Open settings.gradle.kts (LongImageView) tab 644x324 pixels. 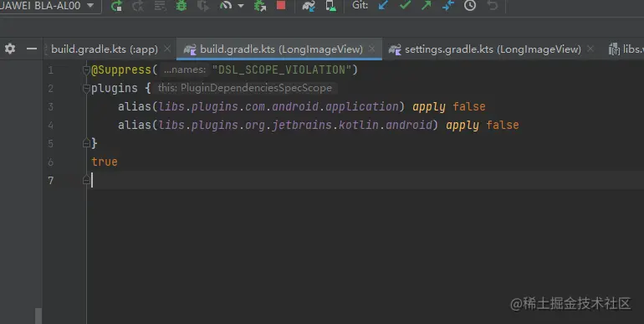[x=493, y=49]
